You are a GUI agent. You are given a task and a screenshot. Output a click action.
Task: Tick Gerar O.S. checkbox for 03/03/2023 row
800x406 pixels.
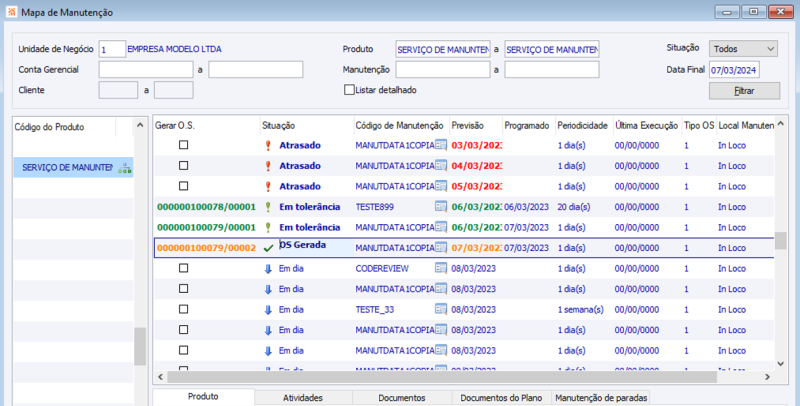click(184, 145)
